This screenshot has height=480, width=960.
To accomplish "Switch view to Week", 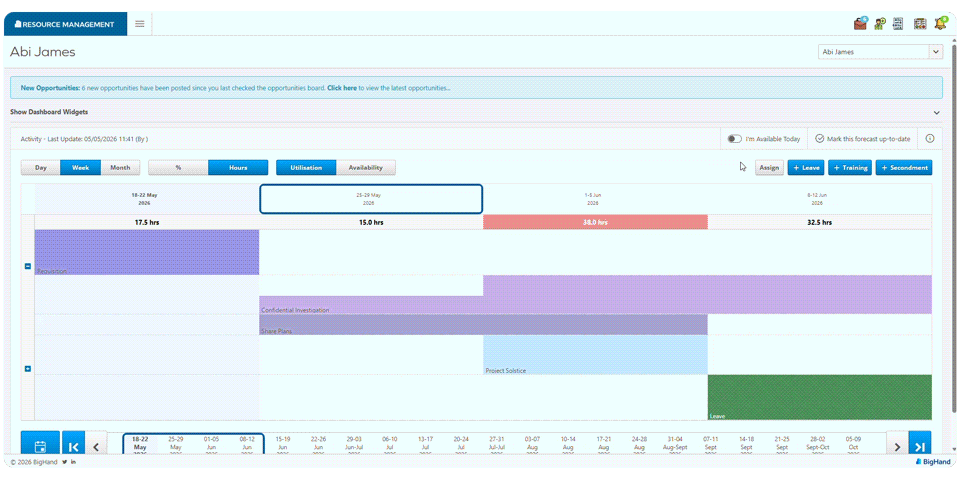I will 81,168.
